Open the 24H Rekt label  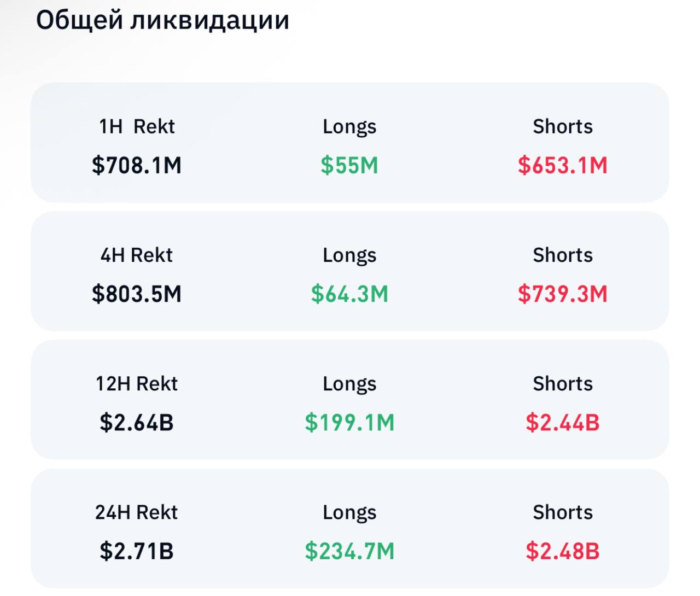click(137, 512)
